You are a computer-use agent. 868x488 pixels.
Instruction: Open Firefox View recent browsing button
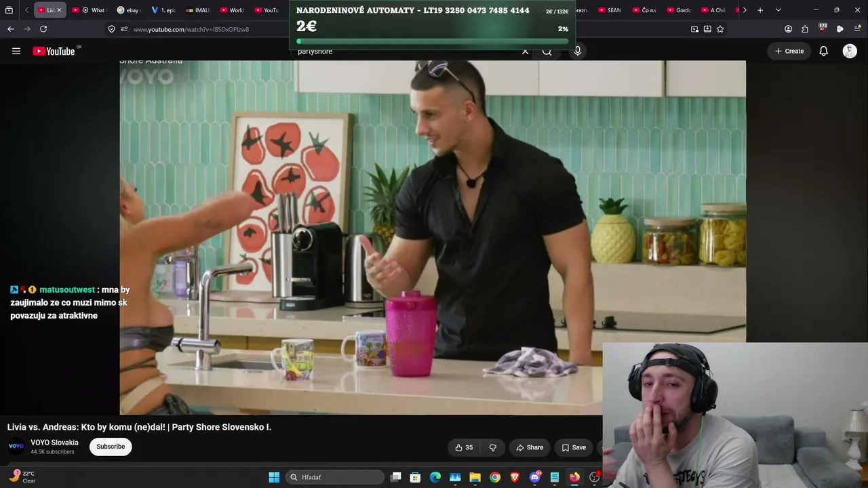pos(9,10)
